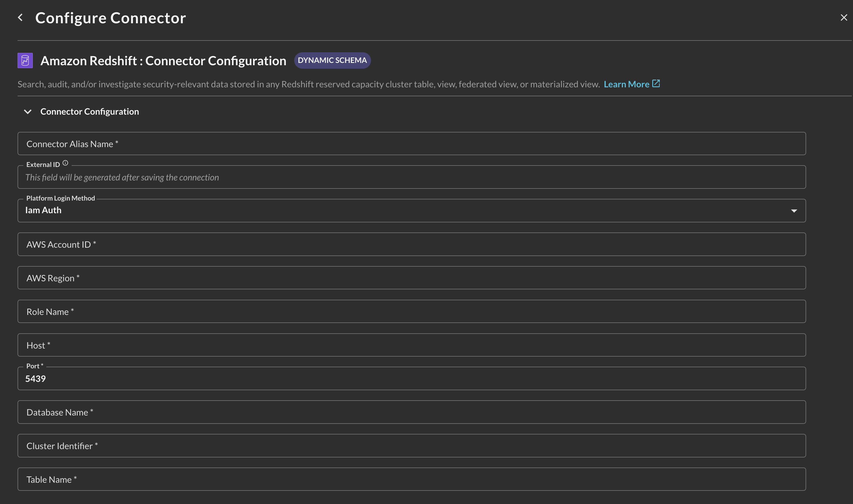The image size is (853, 504).
Task: Open the Platform Login Method dropdown
Action: pos(412,211)
